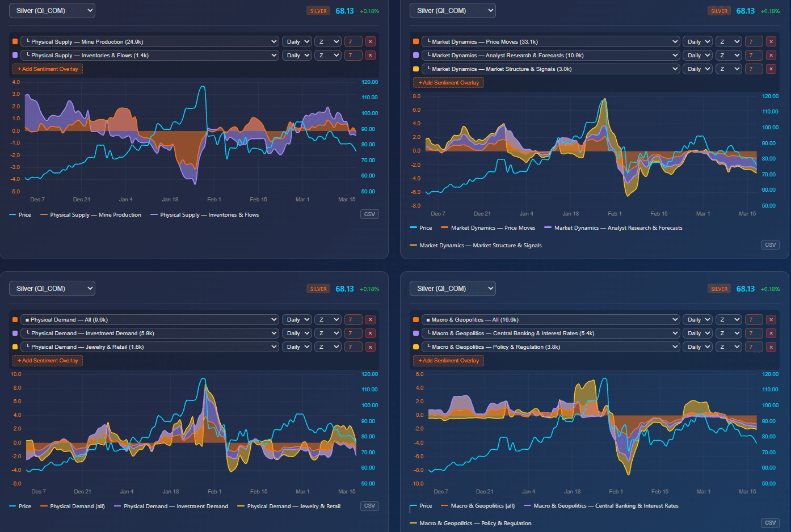The width and height of the screenshot is (791, 532).
Task: Remove the Mine Production series row
Action: (x=370, y=41)
